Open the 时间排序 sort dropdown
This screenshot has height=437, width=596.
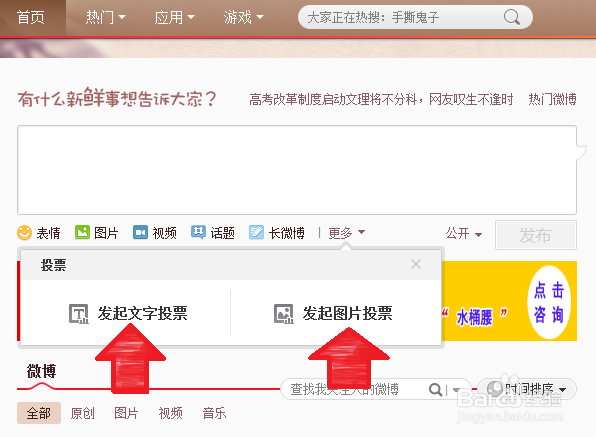(x=527, y=389)
